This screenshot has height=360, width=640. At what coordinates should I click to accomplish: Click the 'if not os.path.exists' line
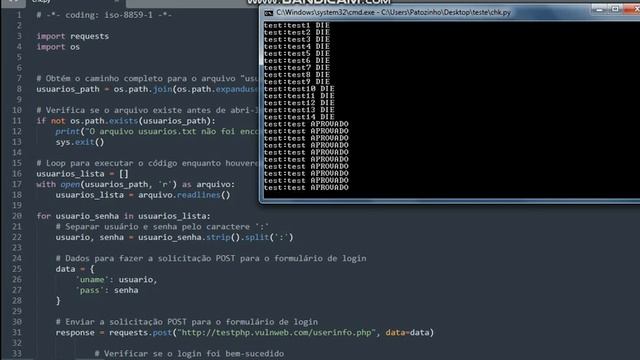coord(126,121)
